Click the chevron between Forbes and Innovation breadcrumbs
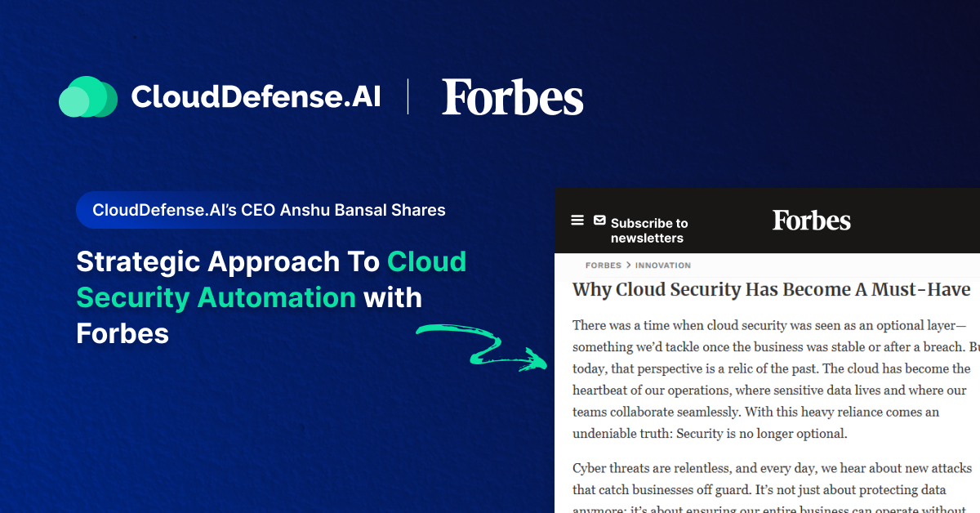The height and width of the screenshot is (513, 980). click(x=629, y=265)
